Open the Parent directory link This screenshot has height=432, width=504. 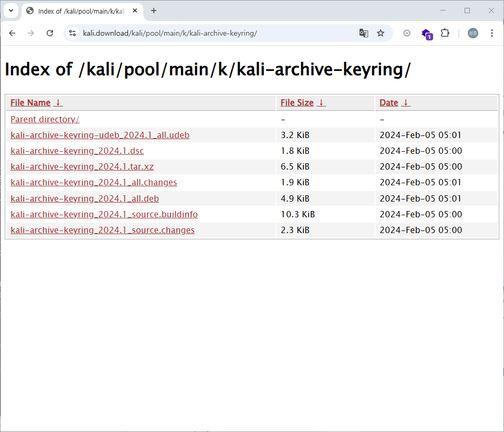point(45,119)
